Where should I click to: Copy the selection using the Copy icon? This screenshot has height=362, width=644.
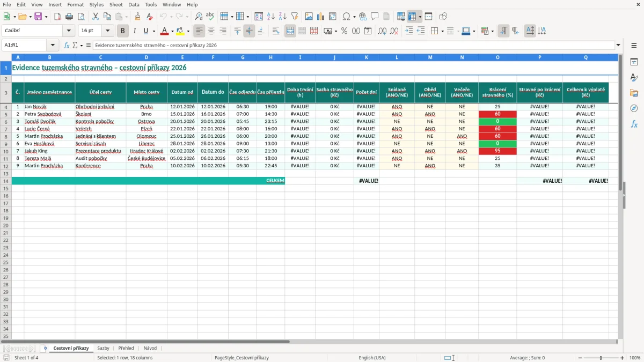107,17
